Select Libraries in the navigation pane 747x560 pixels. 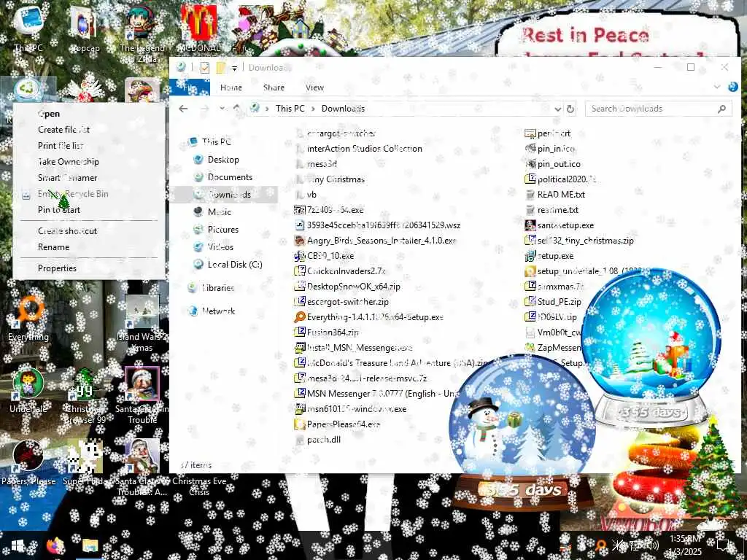[217, 287]
